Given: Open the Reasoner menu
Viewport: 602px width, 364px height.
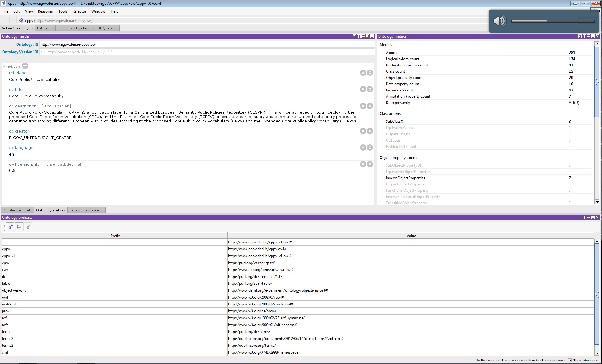Looking at the screenshot, I should (45, 11).
